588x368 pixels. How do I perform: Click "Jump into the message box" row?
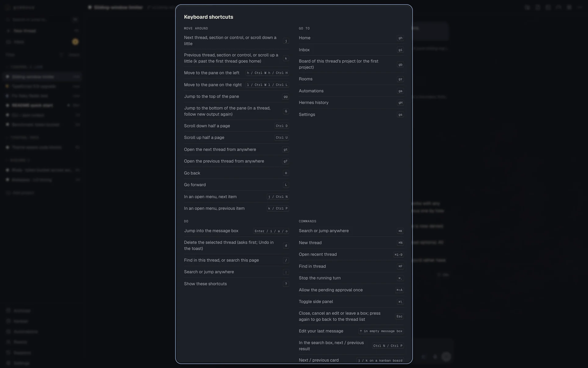(236, 231)
